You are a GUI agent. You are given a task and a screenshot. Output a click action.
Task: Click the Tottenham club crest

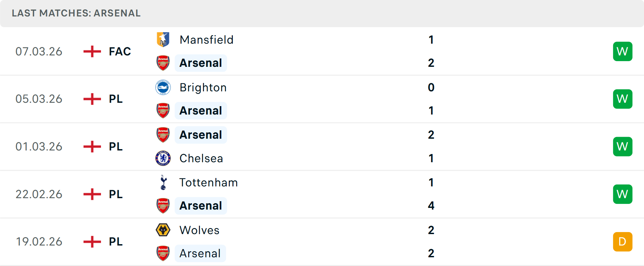tap(163, 182)
